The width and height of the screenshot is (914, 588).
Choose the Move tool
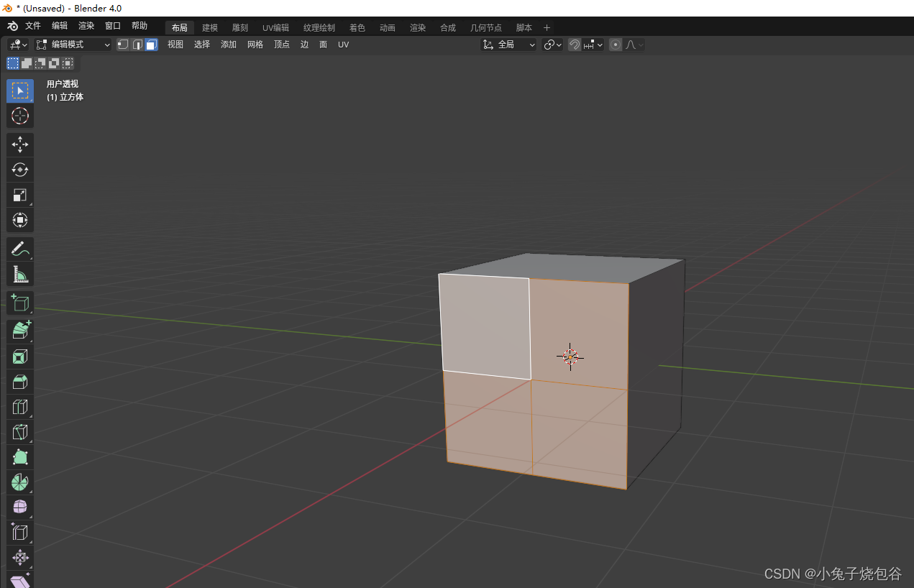pyautogui.click(x=20, y=144)
